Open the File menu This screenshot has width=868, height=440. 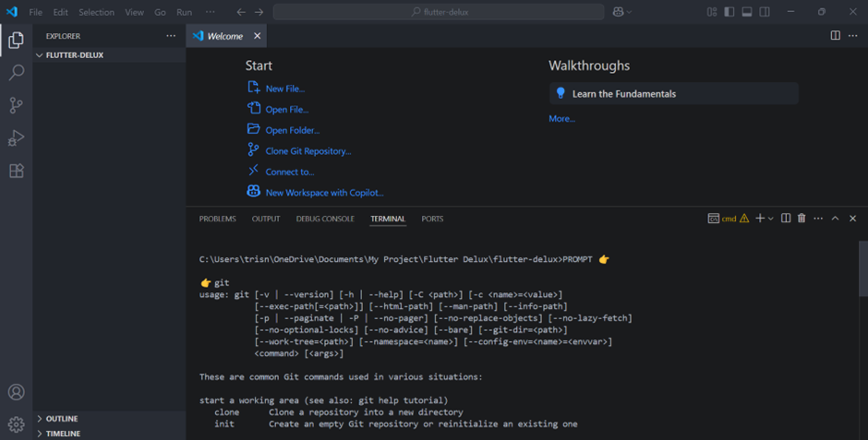point(35,12)
